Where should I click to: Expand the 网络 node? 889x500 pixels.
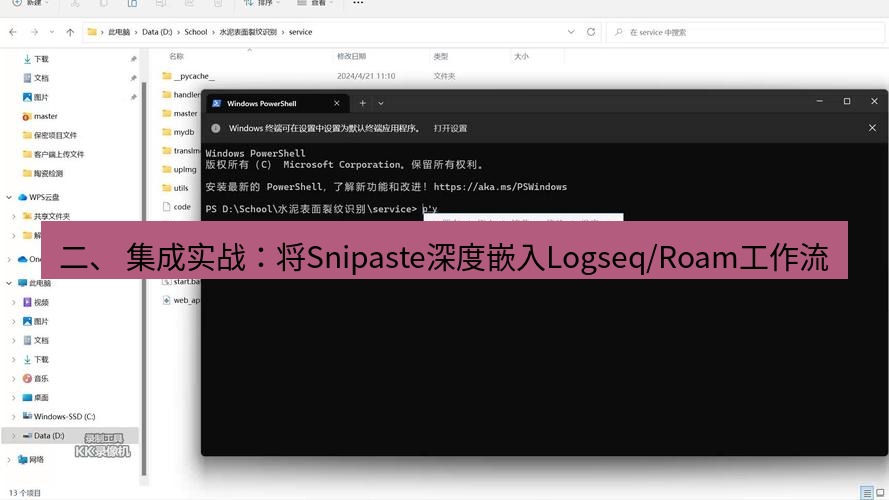click(x=9, y=460)
